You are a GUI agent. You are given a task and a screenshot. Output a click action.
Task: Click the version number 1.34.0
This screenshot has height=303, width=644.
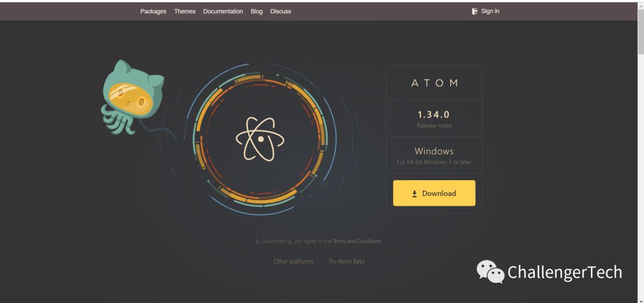pyautogui.click(x=434, y=115)
